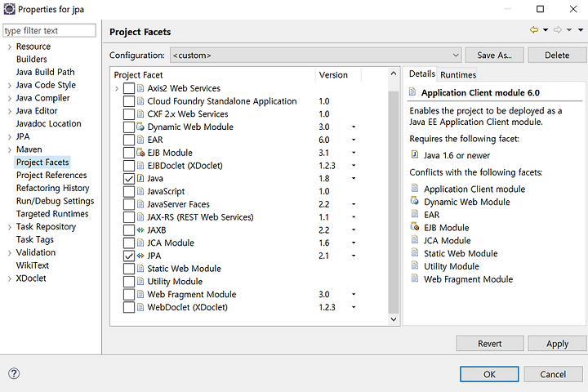Uncheck the Java facet checkbox
The height and width of the screenshot is (392, 588).
point(129,179)
